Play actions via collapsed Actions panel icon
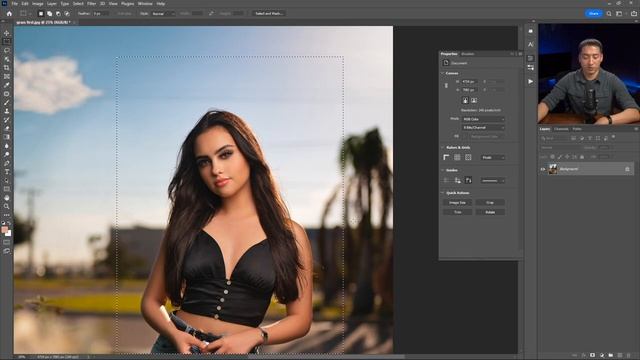The height and width of the screenshot is (360, 640). tap(530, 81)
